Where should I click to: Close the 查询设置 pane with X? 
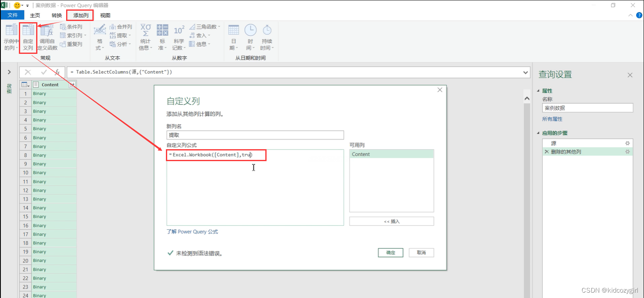click(630, 75)
